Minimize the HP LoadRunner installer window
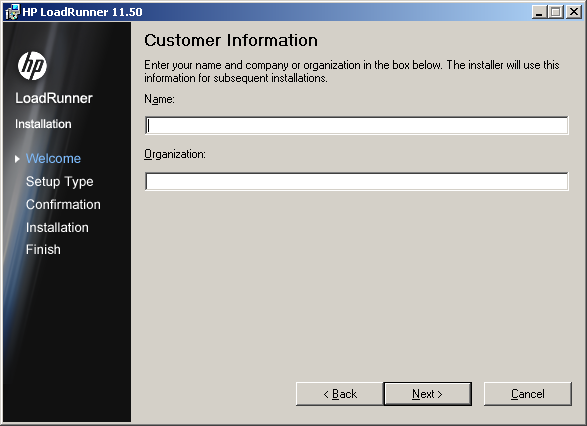 [539, 12]
